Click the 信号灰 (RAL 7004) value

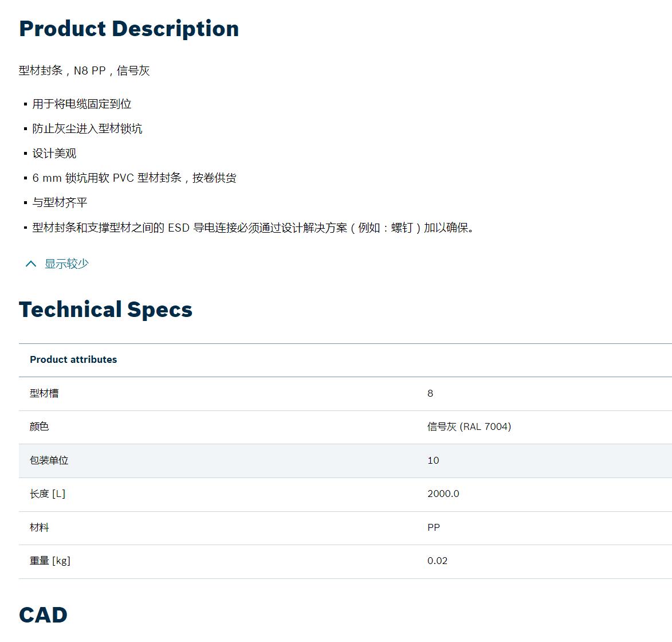click(469, 426)
